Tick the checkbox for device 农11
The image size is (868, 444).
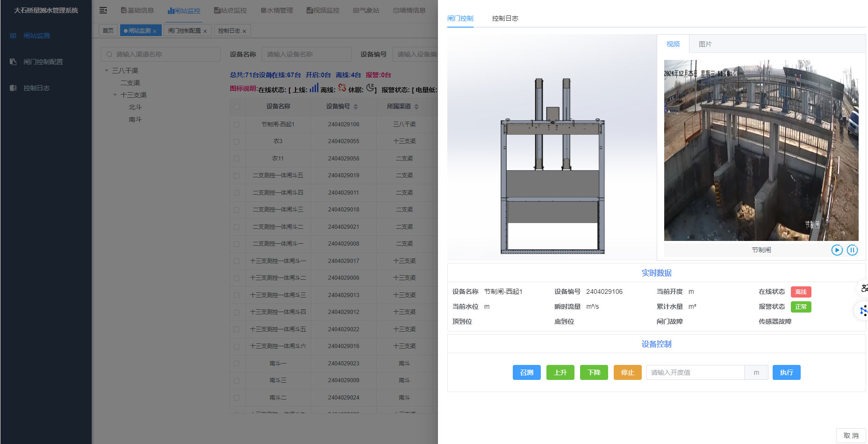pos(237,159)
